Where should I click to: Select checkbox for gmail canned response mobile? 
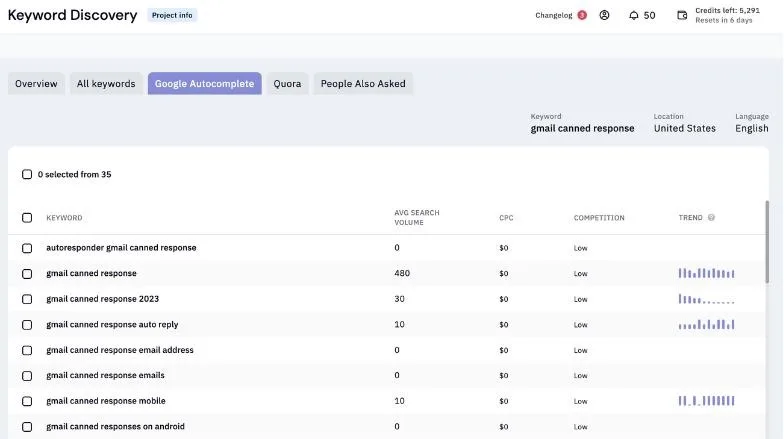click(x=27, y=401)
